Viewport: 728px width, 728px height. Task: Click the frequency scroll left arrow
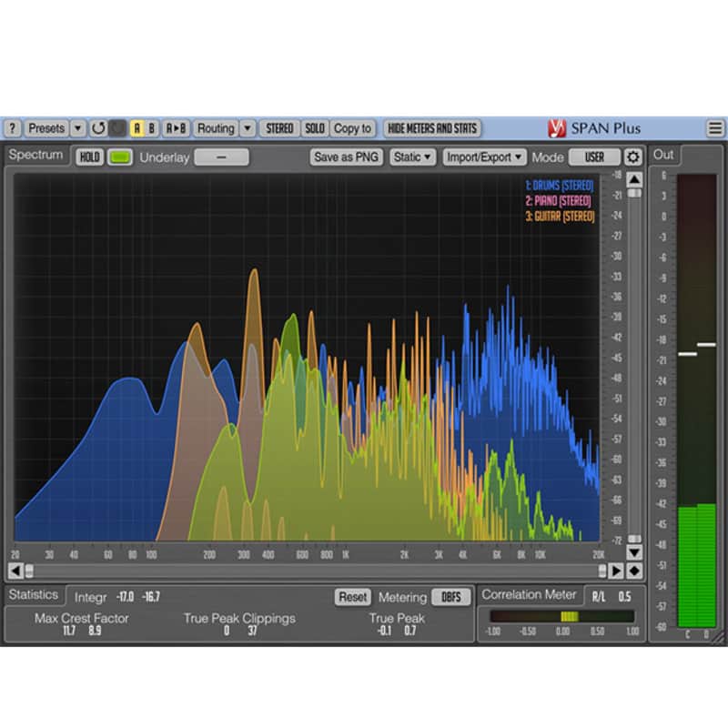click(x=15, y=571)
